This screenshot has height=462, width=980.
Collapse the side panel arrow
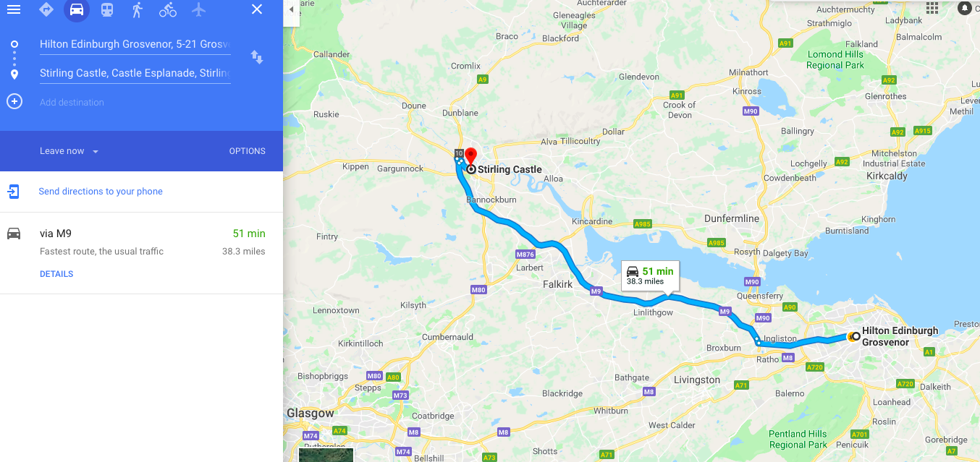tap(292, 9)
